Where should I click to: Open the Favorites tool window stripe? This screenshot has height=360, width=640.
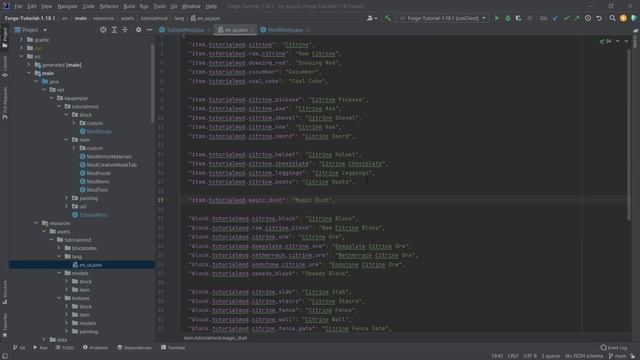point(4,325)
